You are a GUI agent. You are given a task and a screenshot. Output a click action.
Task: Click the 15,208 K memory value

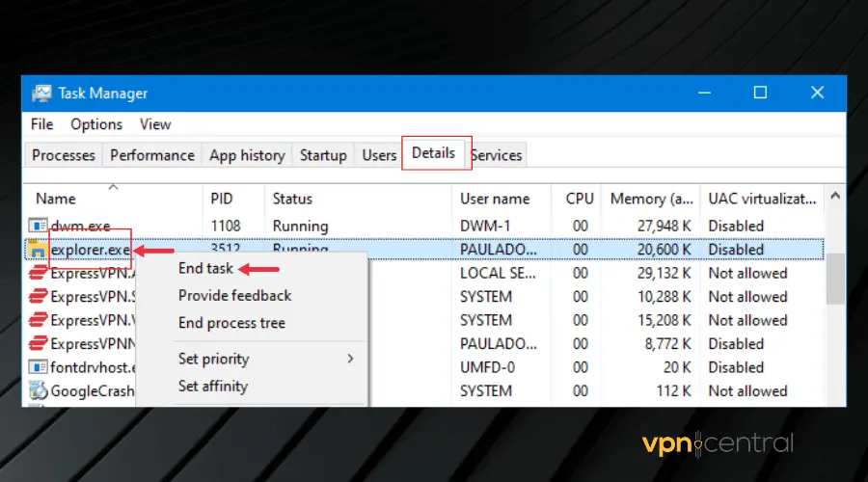click(664, 320)
